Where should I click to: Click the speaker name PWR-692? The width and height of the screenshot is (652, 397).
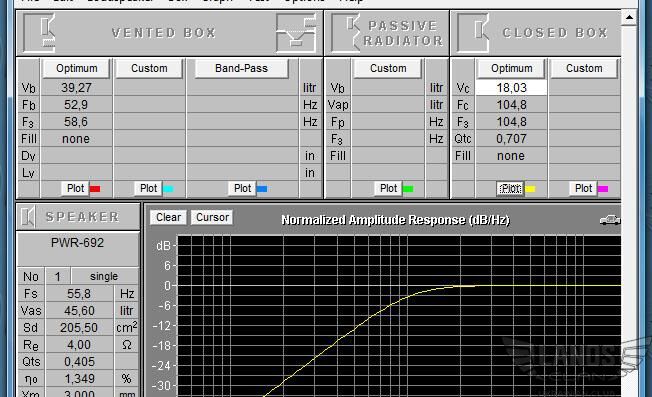77,243
